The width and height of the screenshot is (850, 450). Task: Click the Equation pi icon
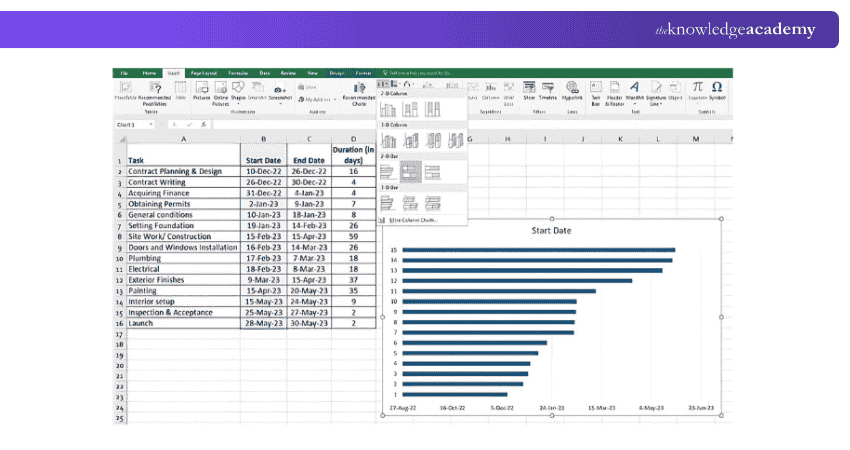pos(697,90)
